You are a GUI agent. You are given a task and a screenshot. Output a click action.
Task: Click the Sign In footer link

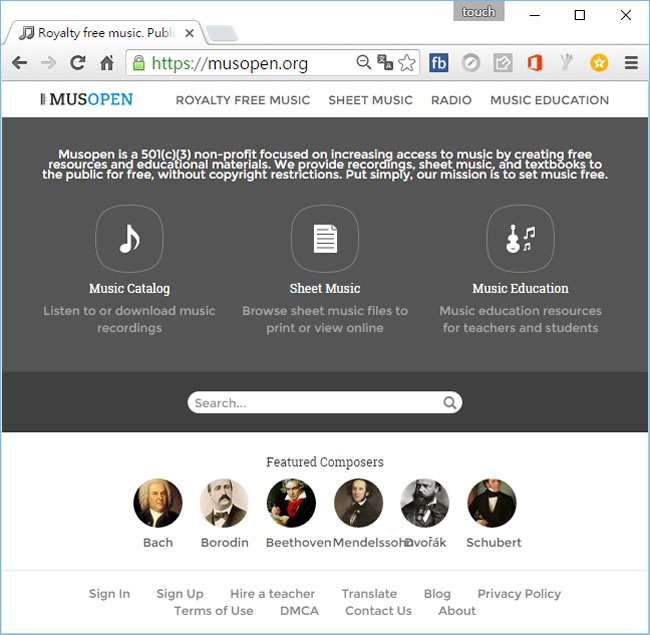click(109, 594)
